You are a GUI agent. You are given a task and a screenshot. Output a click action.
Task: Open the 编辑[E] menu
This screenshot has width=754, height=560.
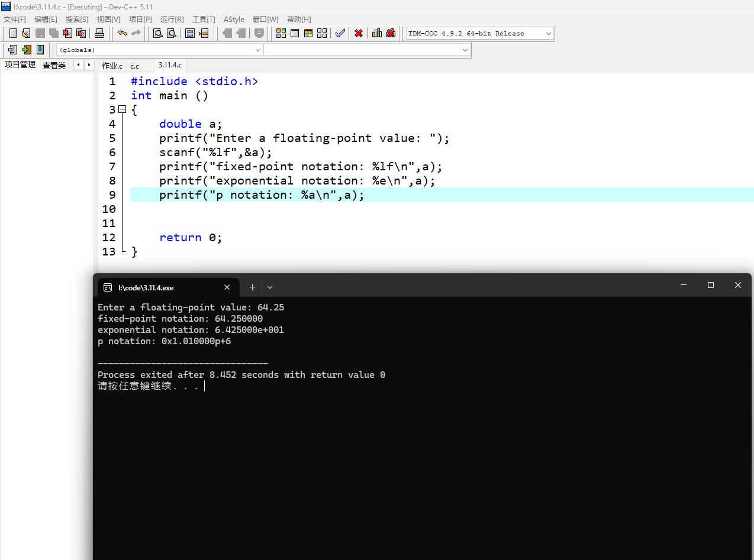46,20
